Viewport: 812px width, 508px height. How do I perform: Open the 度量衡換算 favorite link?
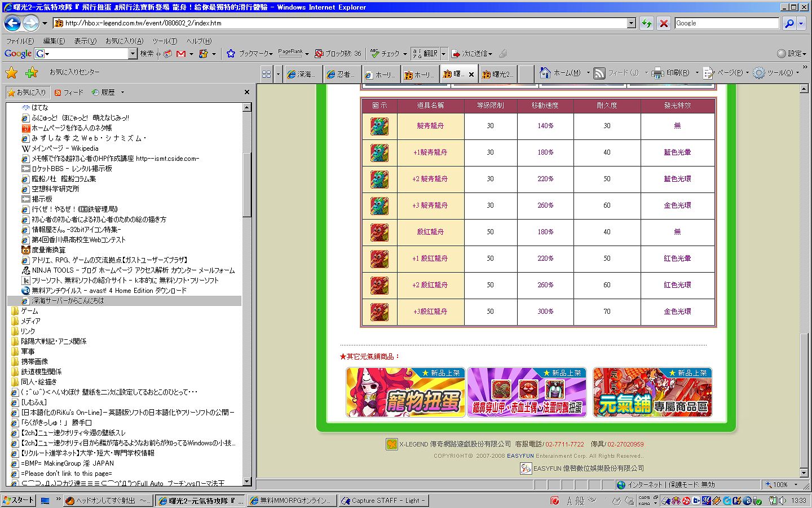tap(48, 250)
